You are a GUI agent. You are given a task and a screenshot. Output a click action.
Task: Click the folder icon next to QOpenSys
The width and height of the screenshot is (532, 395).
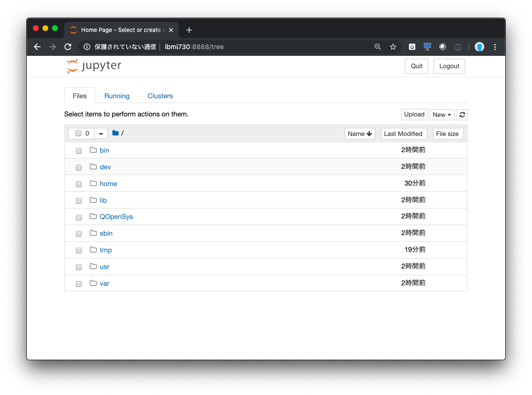point(93,216)
